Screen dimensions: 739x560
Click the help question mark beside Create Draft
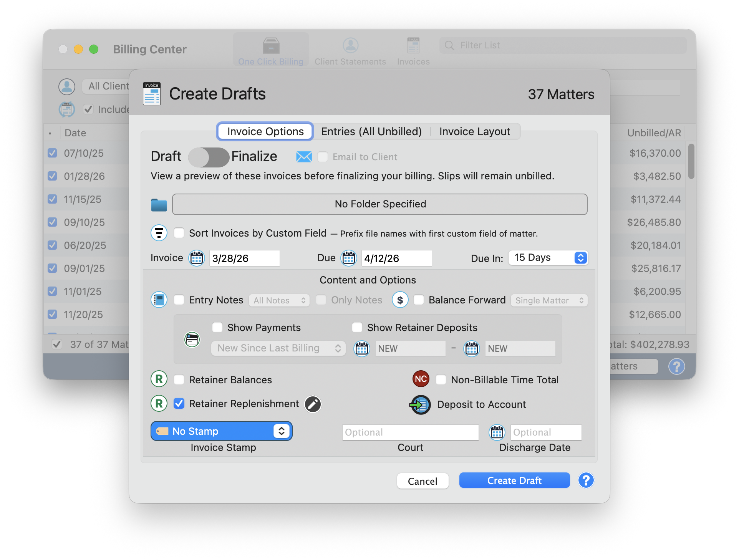(x=586, y=480)
